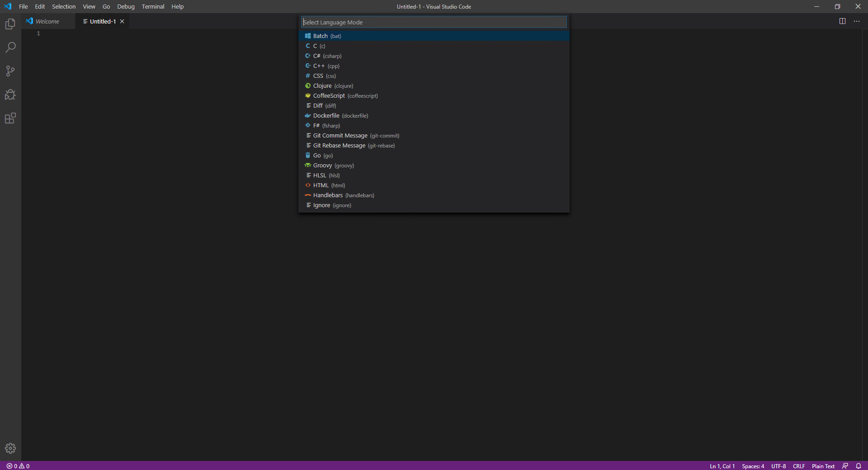The height and width of the screenshot is (470, 868).
Task: Click the errors and warnings indicator
Action: (x=18, y=466)
